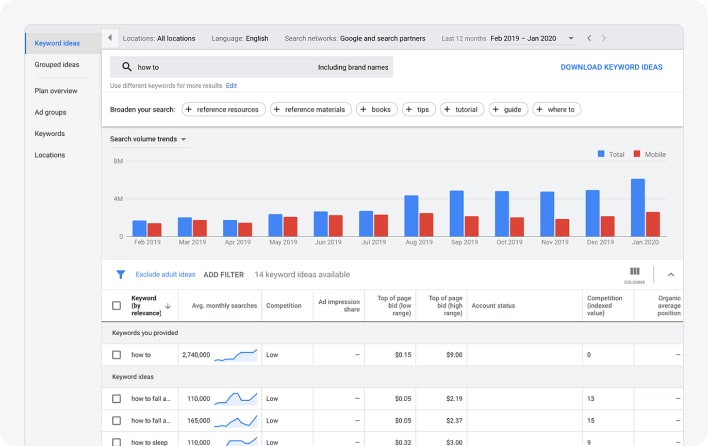Add 'reference materials' suggestion chip
708x446 pixels.
click(x=311, y=109)
